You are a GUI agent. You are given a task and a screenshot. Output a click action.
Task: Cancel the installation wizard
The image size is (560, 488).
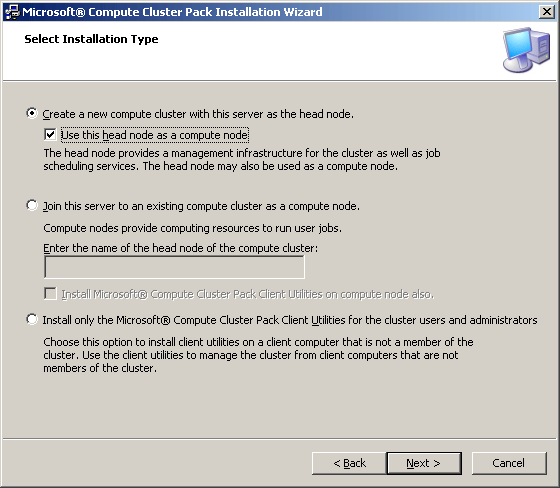point(509,463)
